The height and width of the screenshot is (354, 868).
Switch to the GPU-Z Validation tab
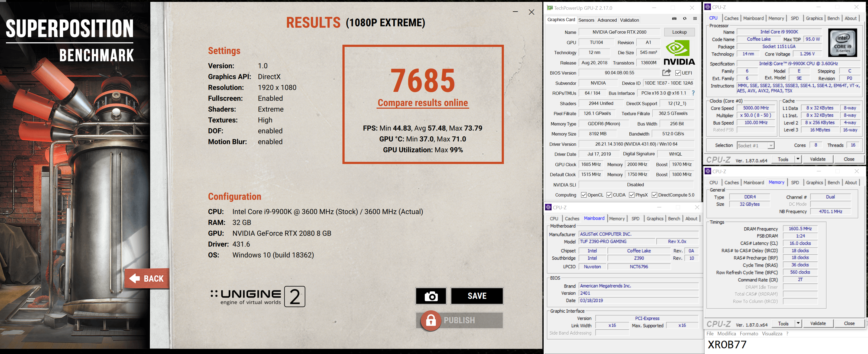click(x=629, y=20)
